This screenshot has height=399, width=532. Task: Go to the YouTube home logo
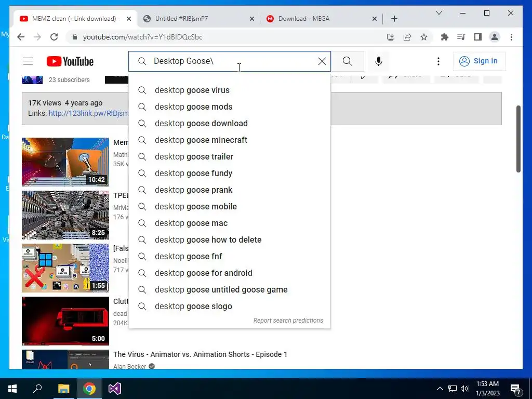[70, 61]
